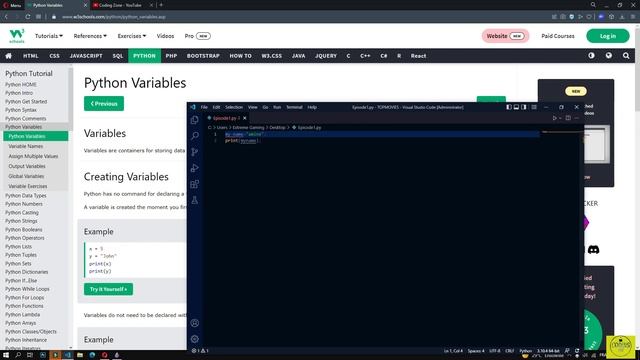The image size is (640, 360).
Task: Open VS Code Search panel icon
Action: (195, 136)
